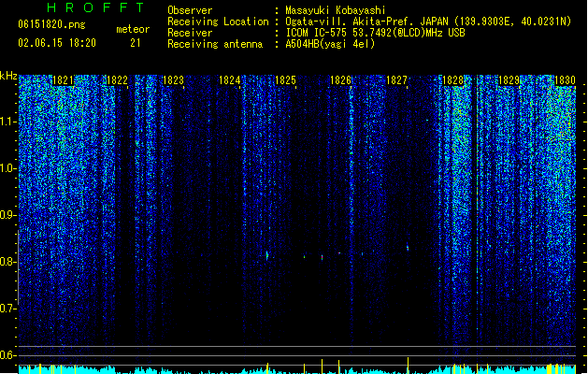
Task: Click the "meteor" count label
Action: [x=133, y=29]
